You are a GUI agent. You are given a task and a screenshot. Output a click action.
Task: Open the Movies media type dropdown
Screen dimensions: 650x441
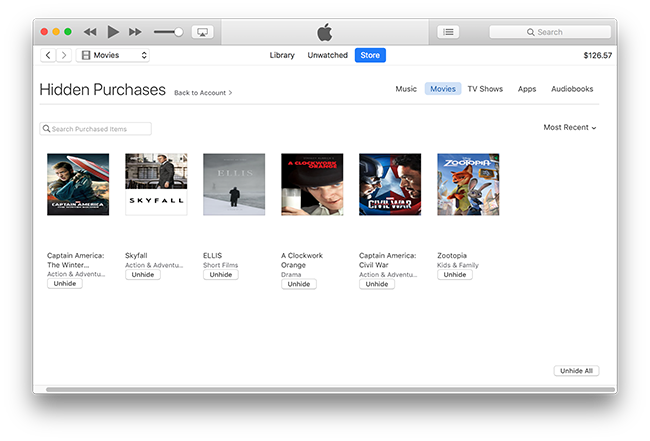coord(114,55)
